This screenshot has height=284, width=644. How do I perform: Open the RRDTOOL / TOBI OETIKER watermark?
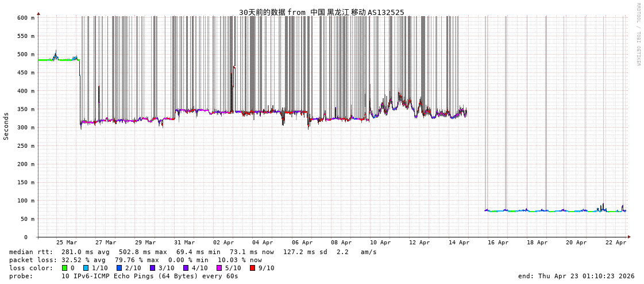[x=638, y=34]
